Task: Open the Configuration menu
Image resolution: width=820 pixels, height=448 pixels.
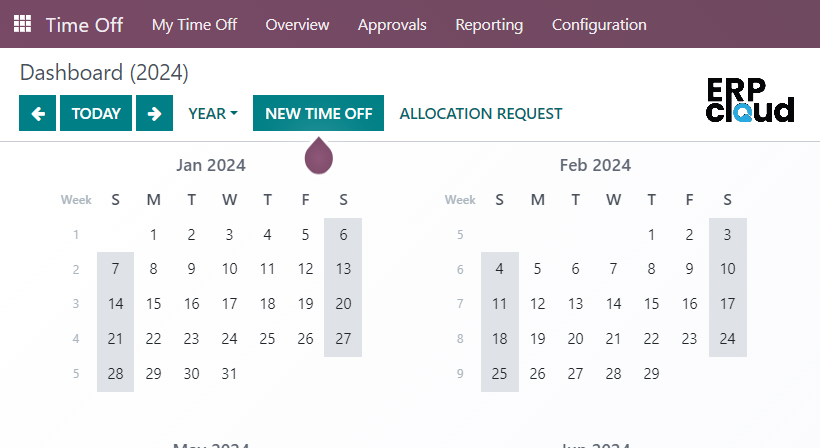Action: point(599,25)
